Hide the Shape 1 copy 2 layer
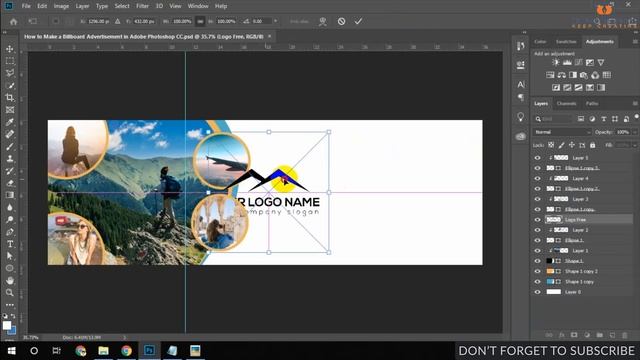The image size is (640, 360). 538,271
